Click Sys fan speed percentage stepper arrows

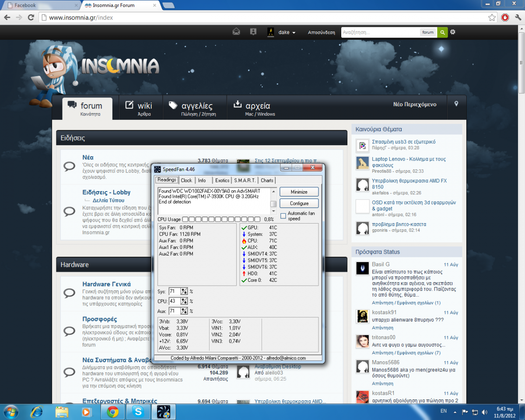tap(184, 291)
